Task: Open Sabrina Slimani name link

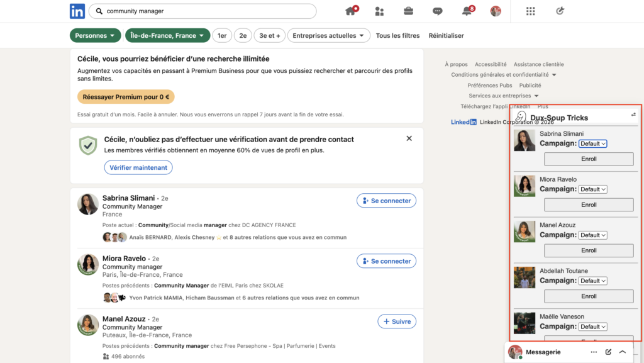Action: pos(128,198)
